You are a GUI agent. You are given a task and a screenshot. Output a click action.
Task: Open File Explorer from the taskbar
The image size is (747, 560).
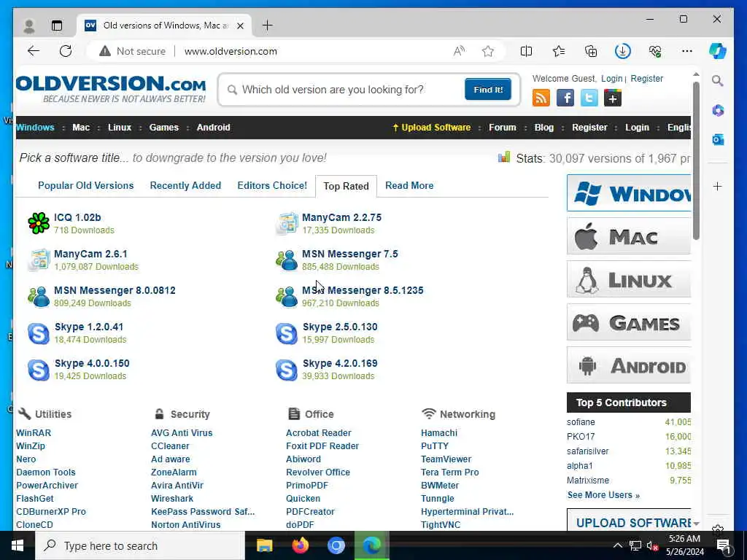[x=264, y=545]
